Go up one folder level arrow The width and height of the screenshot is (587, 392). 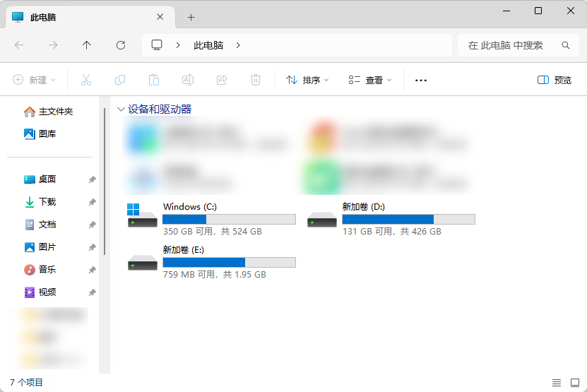[86, 45]
